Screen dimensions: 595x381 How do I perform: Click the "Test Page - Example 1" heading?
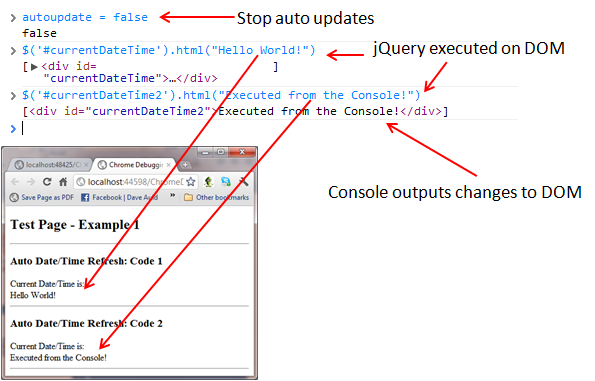point(75,225)
